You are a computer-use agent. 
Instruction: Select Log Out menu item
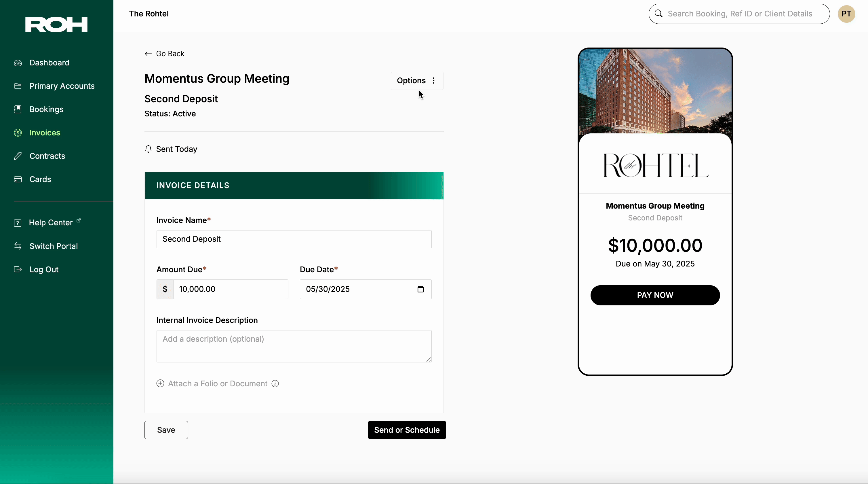pos(43,269)
